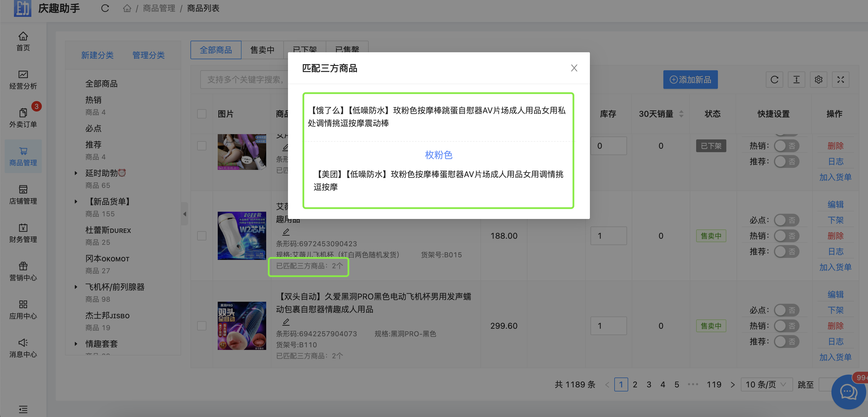Screen dimensions: 868x417
Task: Check the select-all header checkbox
Action: click(x=201, y=114)
